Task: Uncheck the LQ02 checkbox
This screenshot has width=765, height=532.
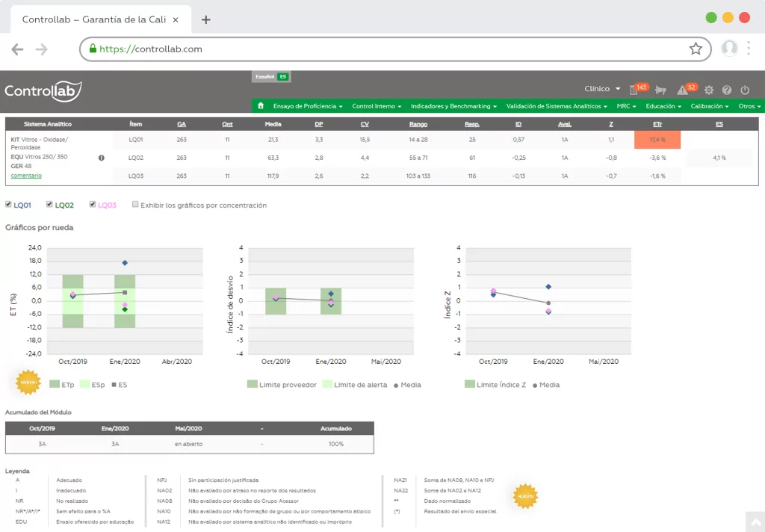Action: tap(50, 205)
